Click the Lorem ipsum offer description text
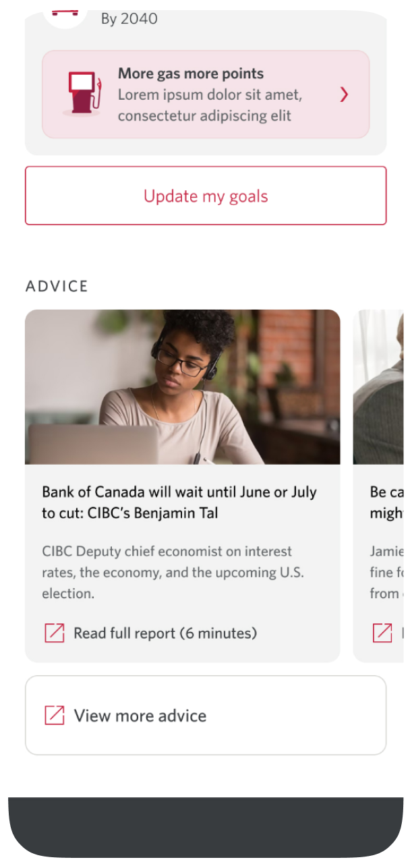The width and height of the screenshot is (412, 868). coord(210,105)
